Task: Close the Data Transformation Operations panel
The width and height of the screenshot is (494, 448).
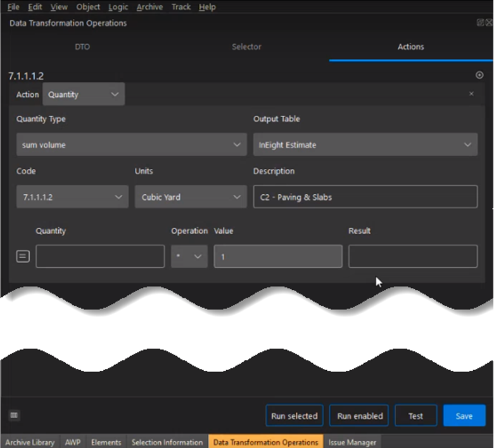Action: (490, 22)
